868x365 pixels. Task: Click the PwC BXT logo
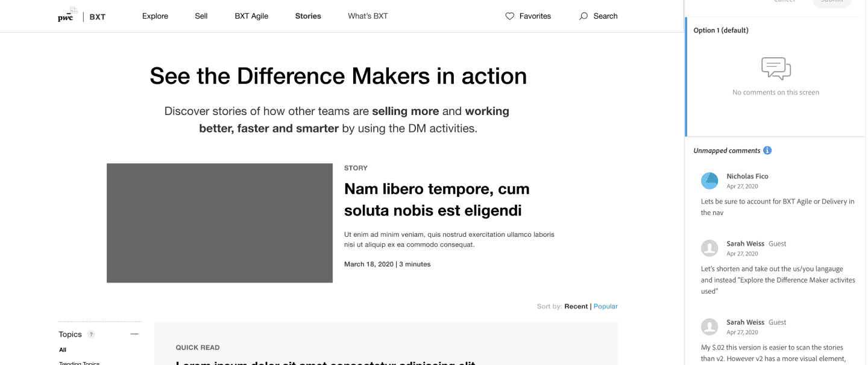click(81, 16)
